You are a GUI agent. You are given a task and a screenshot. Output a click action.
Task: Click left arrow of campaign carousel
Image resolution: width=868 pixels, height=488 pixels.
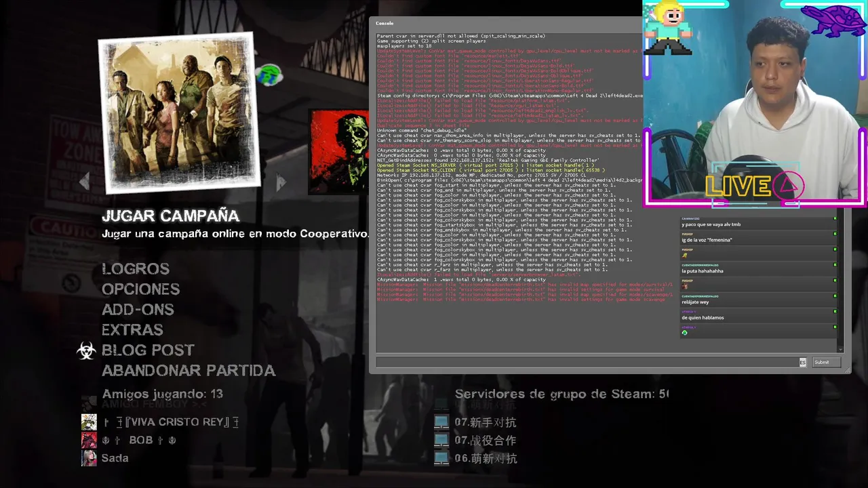(85, 181)
